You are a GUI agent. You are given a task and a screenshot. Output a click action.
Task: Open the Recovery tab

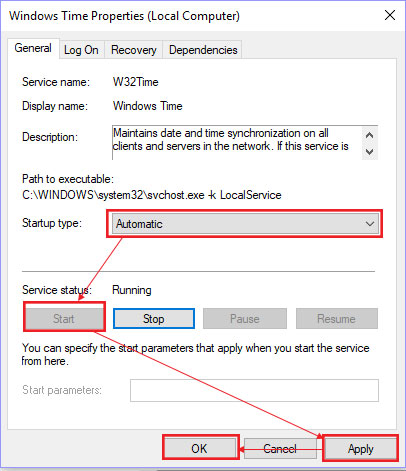tap(134, 50)
